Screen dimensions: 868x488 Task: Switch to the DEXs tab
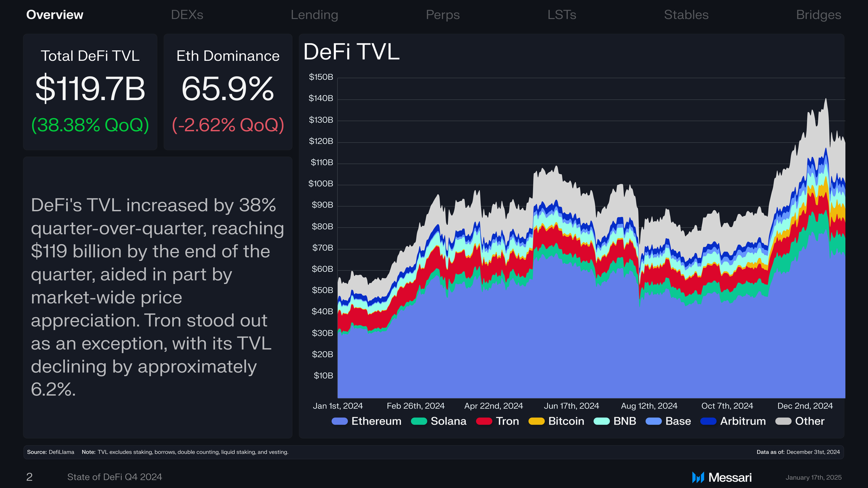tap(187, 15)
